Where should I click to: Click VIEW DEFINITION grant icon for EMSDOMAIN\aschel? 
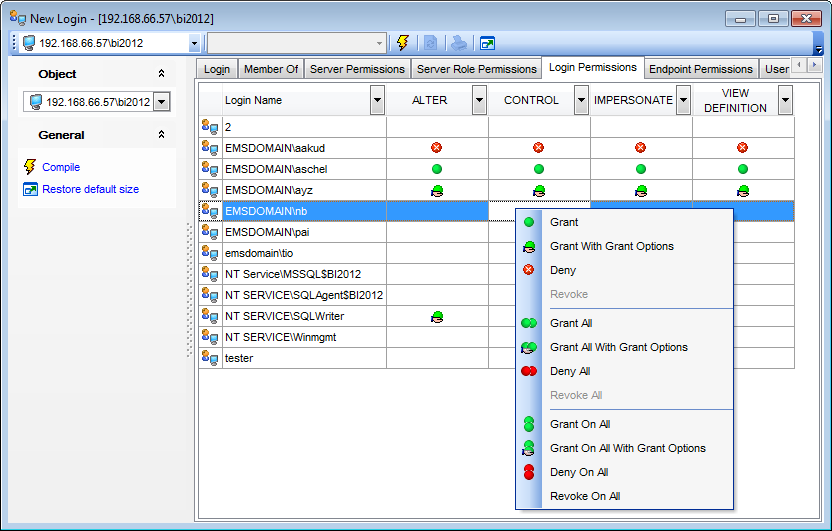742,169
